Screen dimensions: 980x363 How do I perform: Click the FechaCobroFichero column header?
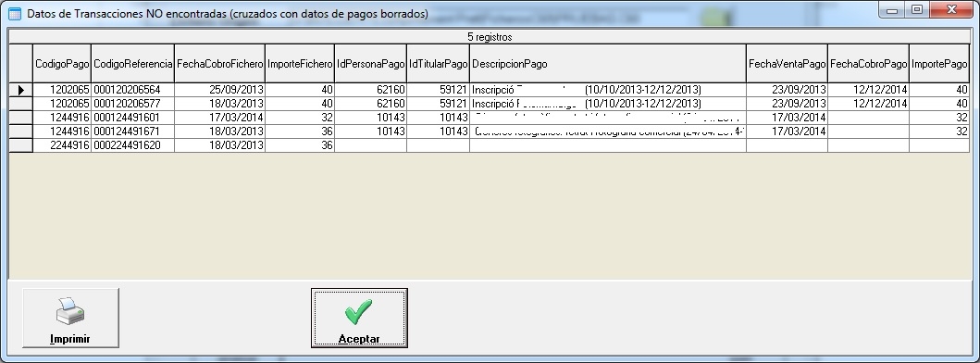coord(220,63)
